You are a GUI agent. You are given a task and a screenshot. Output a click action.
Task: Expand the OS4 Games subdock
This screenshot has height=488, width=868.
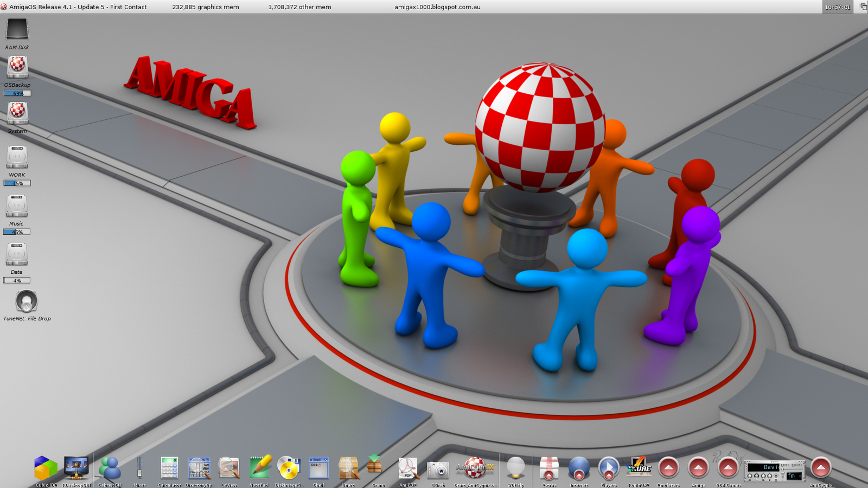coord(728,468)
